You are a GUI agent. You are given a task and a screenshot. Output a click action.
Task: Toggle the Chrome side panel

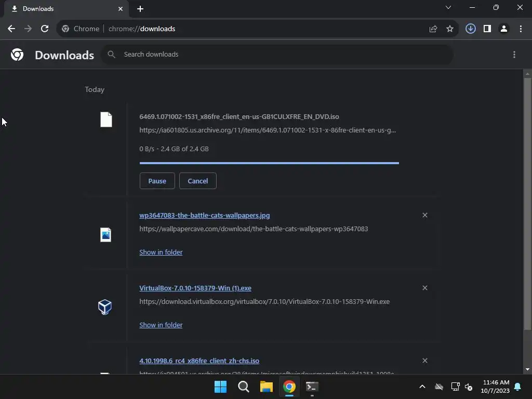[487, 29]
